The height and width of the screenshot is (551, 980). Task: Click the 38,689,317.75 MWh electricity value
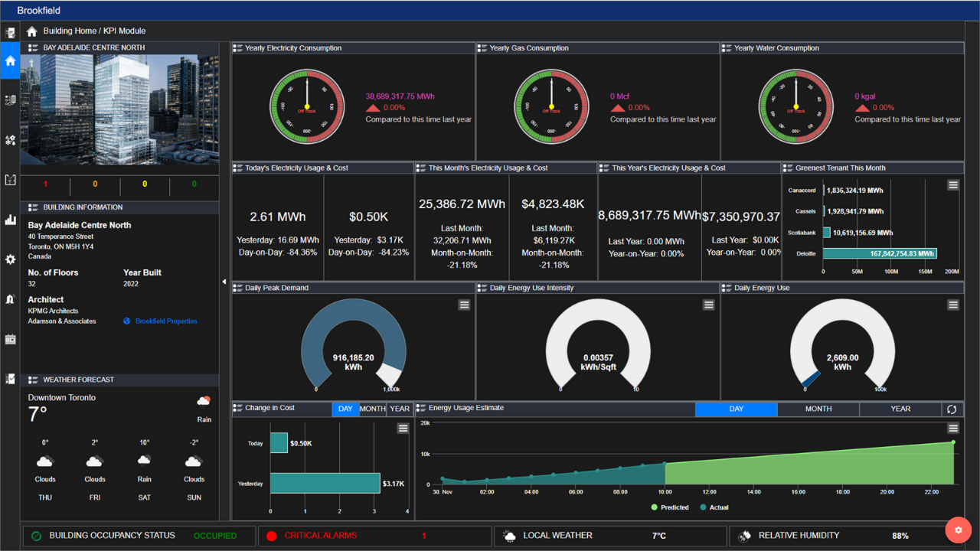400,96
